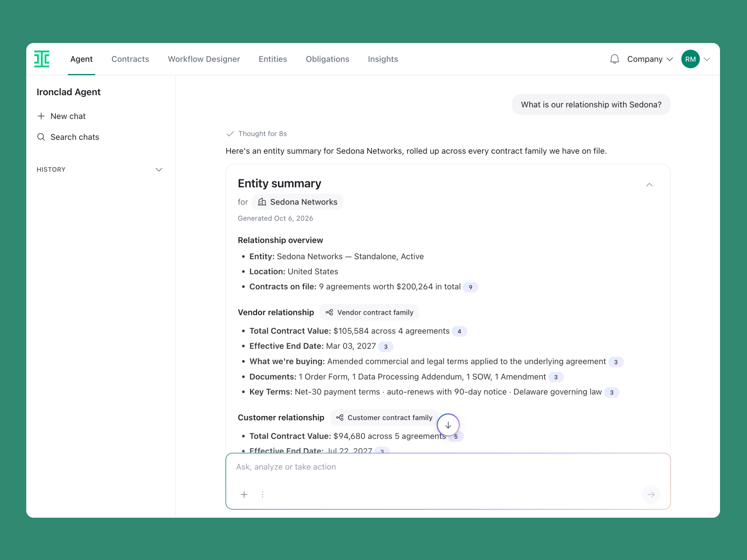The width and height of the screenshot is (747, 560).
Task: Click citation badge 3 after Key Terms line
Action: point(612,392)
